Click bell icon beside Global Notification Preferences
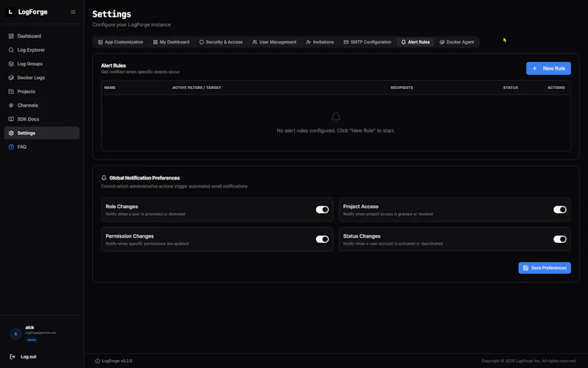Image resolution: width=588 pixels, height=368 pixels. click(104, 178)
